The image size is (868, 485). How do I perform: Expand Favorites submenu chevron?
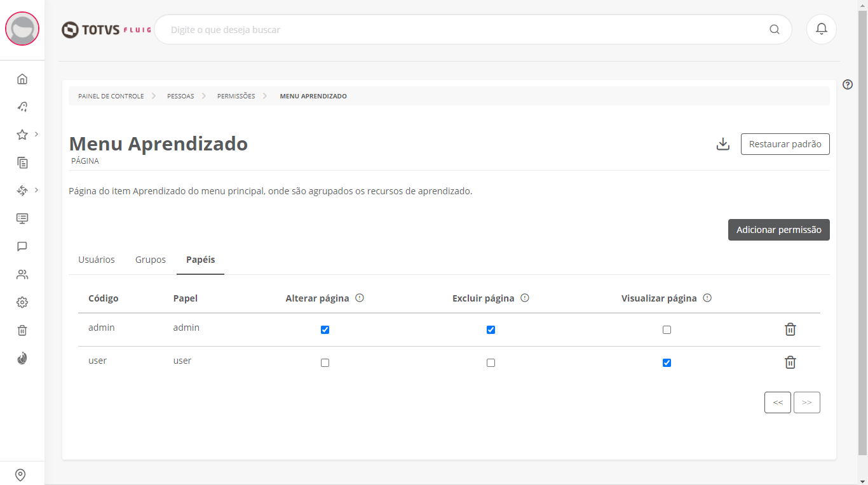[x=36, y=134]
